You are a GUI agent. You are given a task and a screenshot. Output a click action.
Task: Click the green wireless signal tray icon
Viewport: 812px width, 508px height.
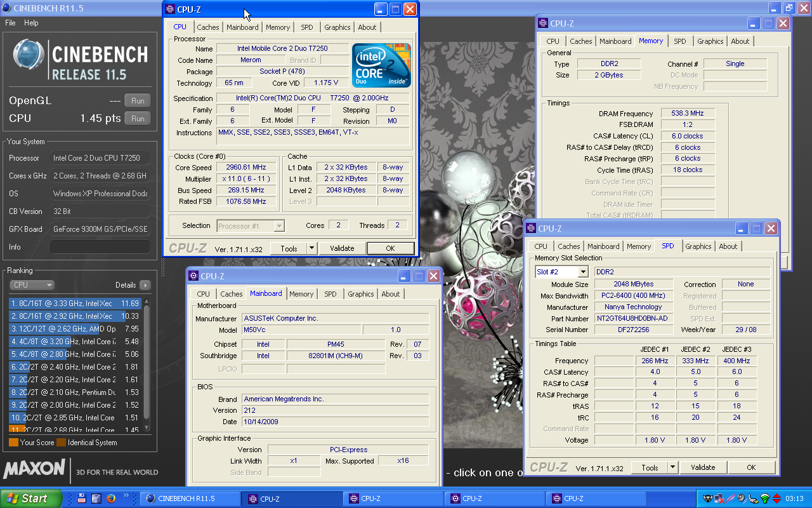[x=764, y=498]
